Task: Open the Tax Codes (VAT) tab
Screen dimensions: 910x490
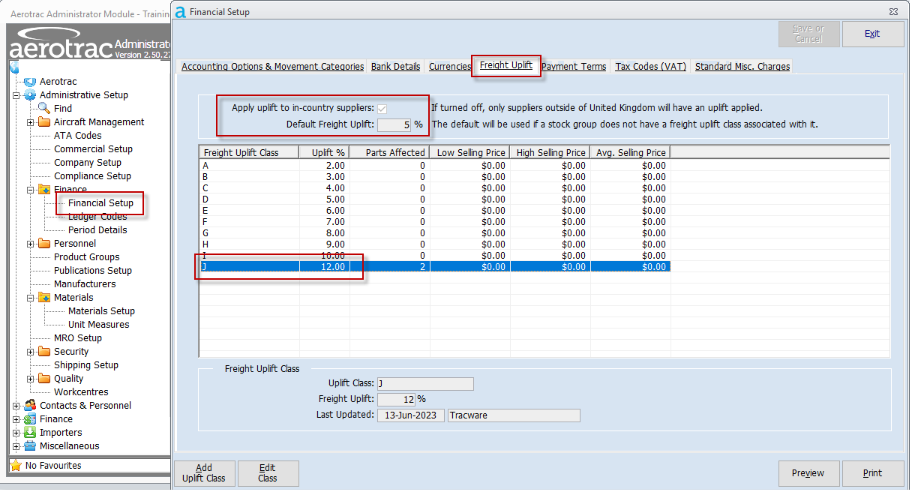Action: (650, 67)
